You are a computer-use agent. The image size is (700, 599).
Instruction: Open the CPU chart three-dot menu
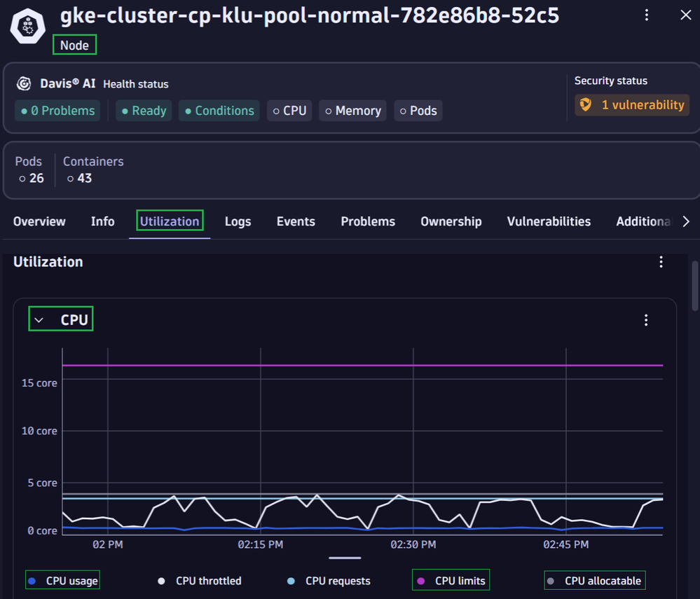pyautogui.click(x=645, y=320)
